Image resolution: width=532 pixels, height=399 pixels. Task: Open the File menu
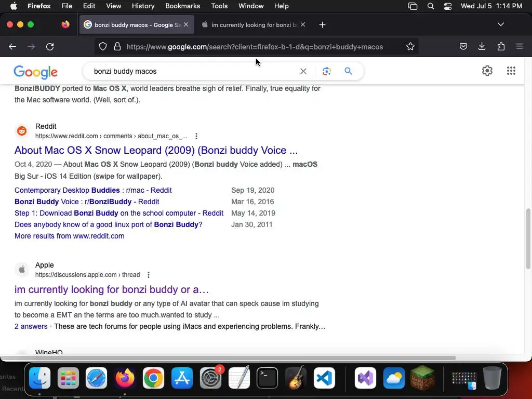67,6
